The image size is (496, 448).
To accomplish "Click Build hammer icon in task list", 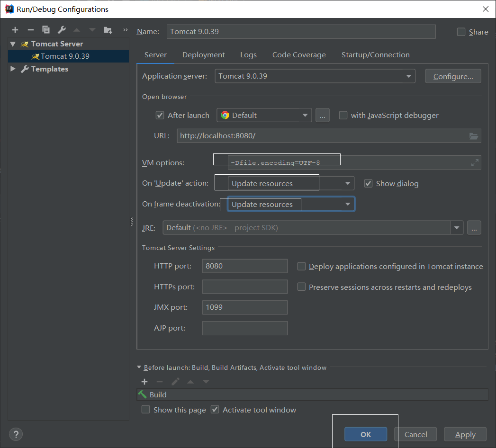I will 142,394.
